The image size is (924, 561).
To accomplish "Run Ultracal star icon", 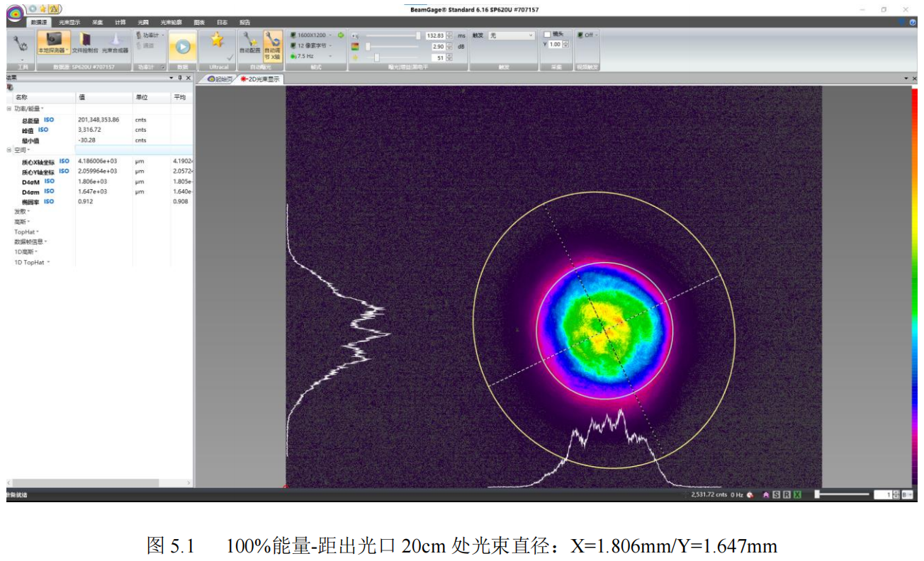I will click(218, 41).
